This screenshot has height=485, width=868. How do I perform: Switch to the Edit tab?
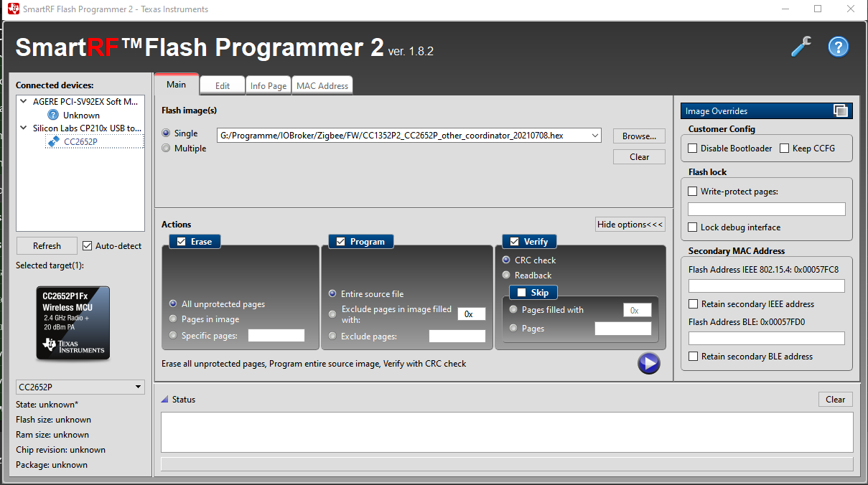pyautogui.click(x=223, y=85)
